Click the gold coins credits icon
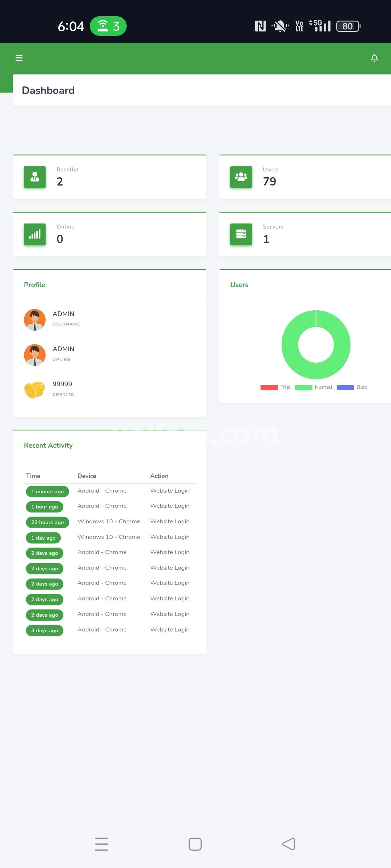This screenshot has width=391, height=868. click(35, 390)
